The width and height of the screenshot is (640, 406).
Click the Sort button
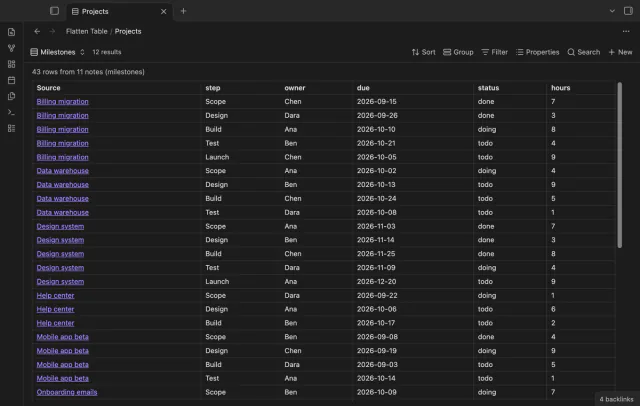pyautogui.click(x=423, y=52)
